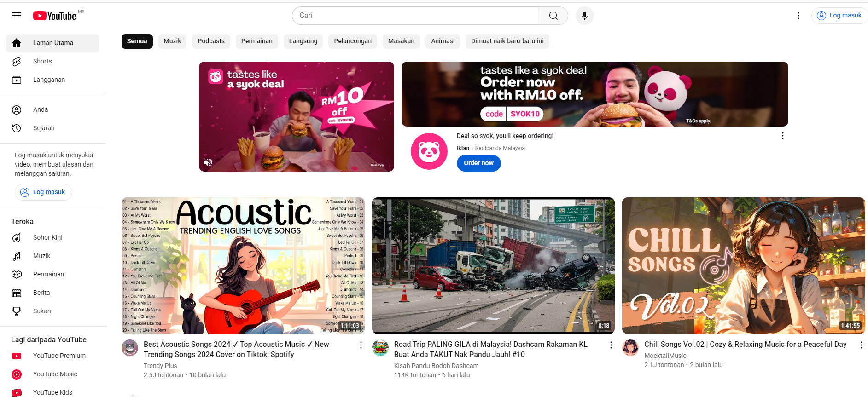Open Best Acoustic Songs 2024 title
This screenshot has height=397, width=868.
(236, 349)
